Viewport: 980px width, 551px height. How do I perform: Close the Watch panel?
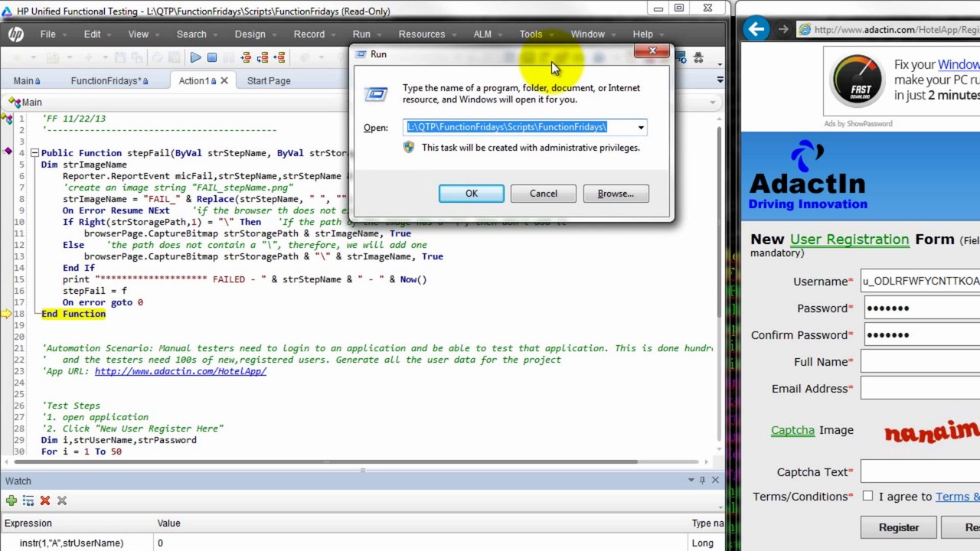pos(715,481)
